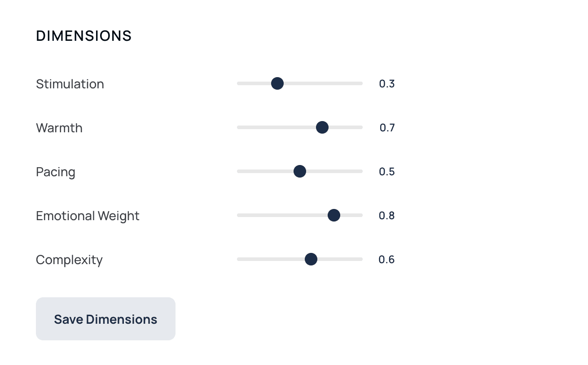Click the far left end of Warmth track
Image resolution: width=588 pixels, height=365 pixels.
click(239, 127)
